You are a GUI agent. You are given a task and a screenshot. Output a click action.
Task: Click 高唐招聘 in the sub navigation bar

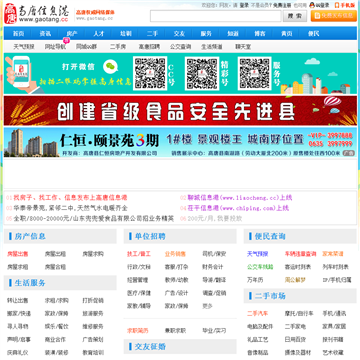149,47
